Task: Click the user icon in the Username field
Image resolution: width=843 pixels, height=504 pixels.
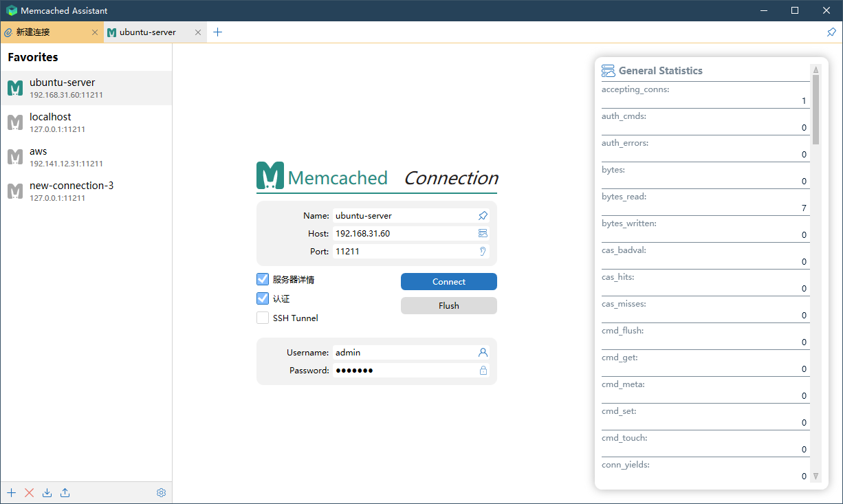Action: [x=483, y=353]
